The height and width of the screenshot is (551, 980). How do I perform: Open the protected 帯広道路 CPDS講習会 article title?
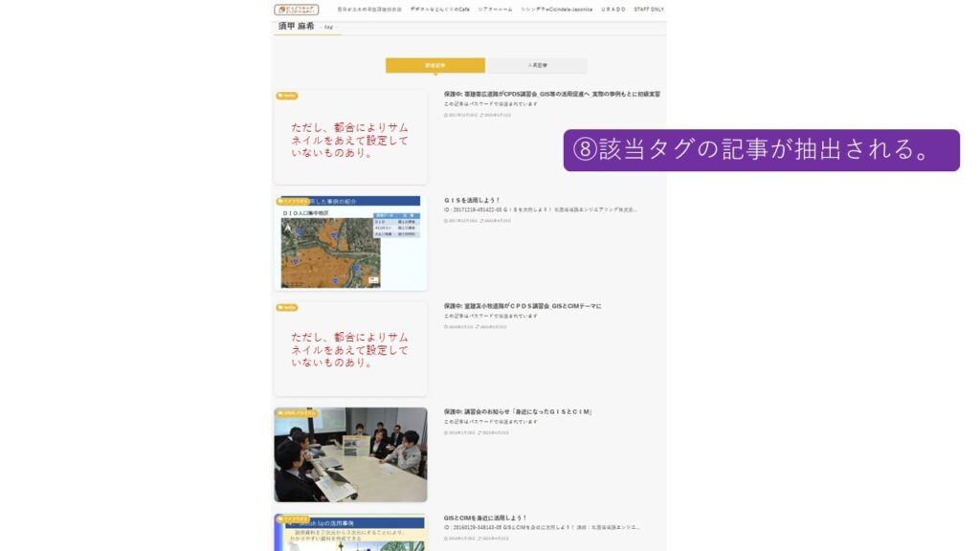coord(551,95)
